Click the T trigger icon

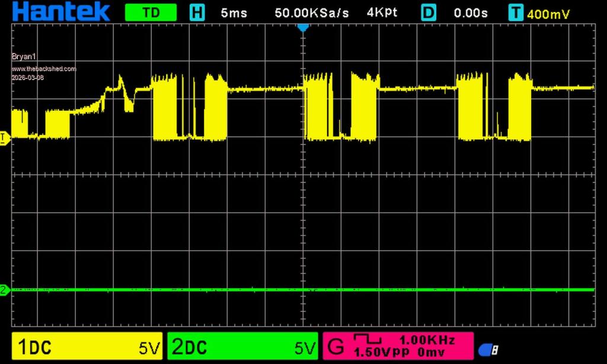tap(516, 12)
